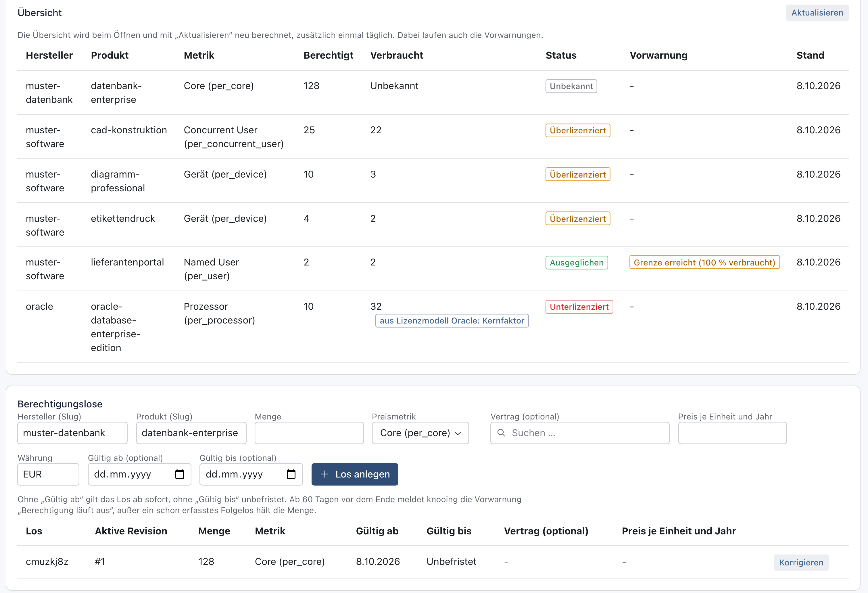Image resolution: width=868 pixels, height=593 pixels.
Task: Click the Grenze erreicht warning badge
Action: pos(704,263)
